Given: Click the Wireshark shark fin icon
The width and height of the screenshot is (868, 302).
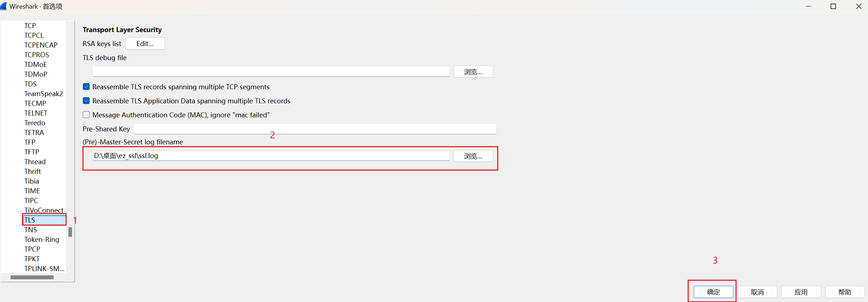Looking at the screenshot, I should tap(4, 6).
